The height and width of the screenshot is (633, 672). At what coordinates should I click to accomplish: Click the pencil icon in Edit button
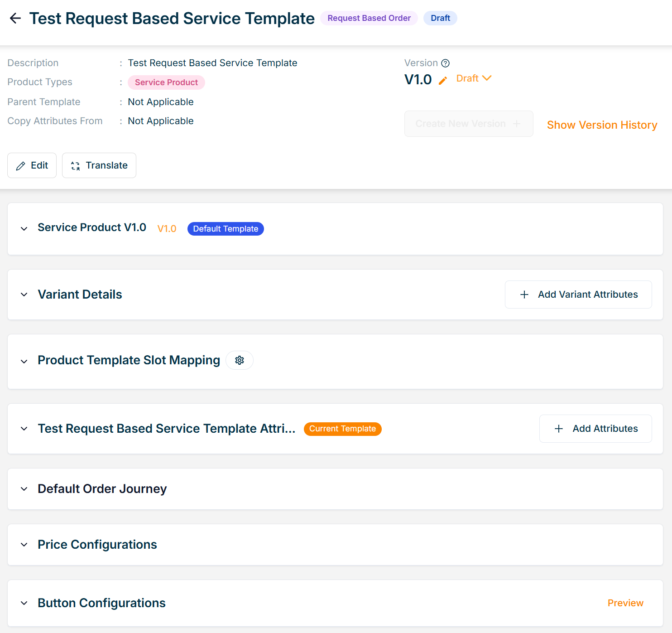click(x=20, y=166)
